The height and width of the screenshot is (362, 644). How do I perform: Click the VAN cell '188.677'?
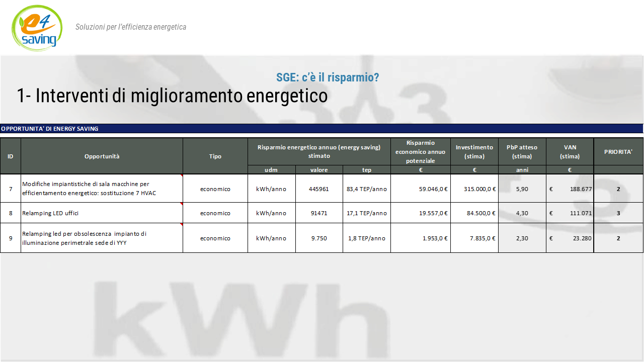click(x=570, y=189)
